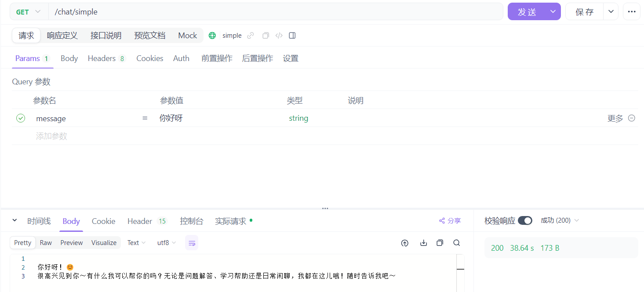Copy the response body icon
The image size is (644, 292).
pyautogui.click(x=440, y=242)
